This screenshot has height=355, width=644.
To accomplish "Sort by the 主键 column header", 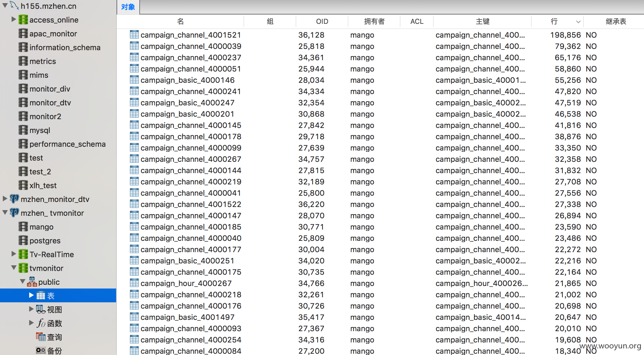I will click(x=482, y=21).
